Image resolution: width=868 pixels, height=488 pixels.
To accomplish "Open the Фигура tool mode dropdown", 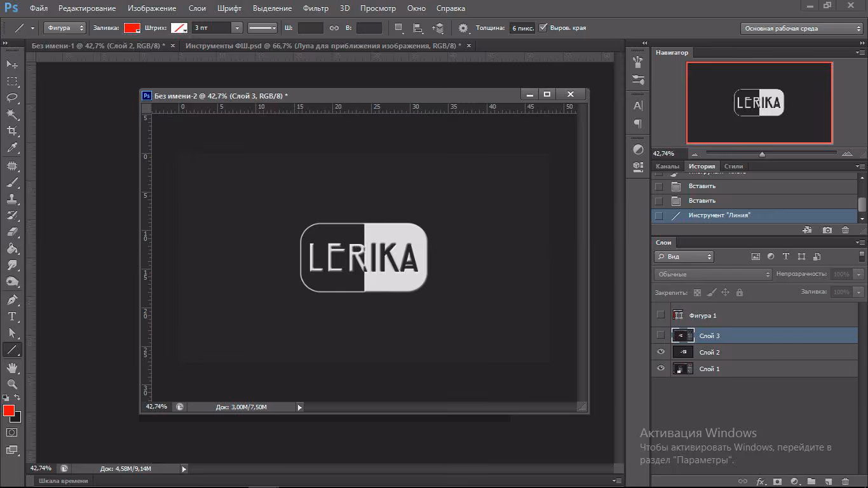I will [65, 28].
